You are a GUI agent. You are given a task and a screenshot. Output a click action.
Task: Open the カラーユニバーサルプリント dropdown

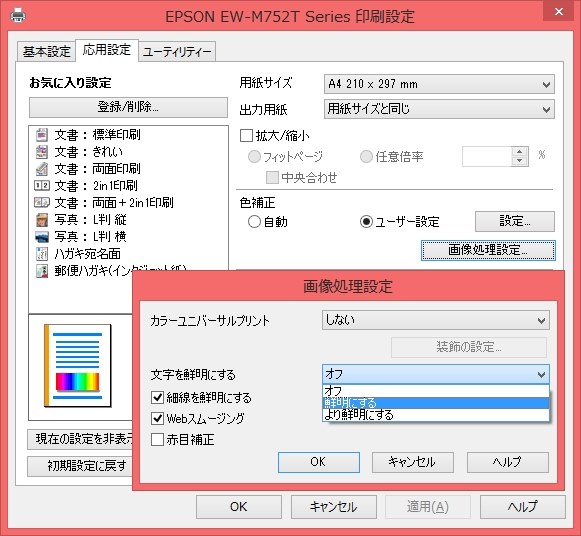(x=436, y=320)
